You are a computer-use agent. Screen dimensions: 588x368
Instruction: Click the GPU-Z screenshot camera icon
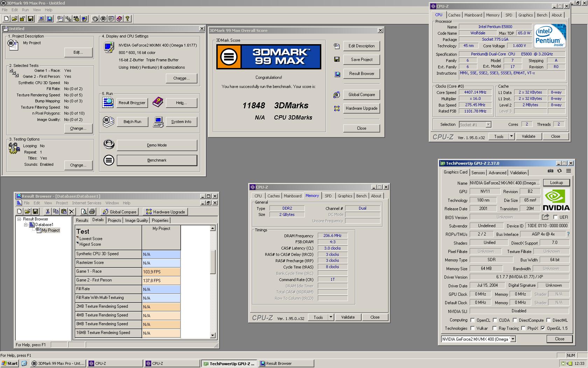(x=551, y=171)
